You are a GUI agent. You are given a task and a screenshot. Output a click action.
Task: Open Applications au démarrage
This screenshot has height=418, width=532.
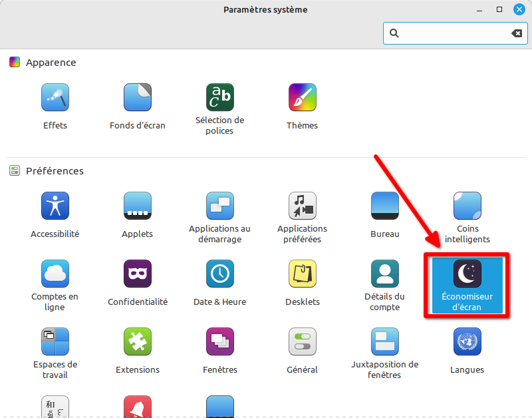click(220, 206)
